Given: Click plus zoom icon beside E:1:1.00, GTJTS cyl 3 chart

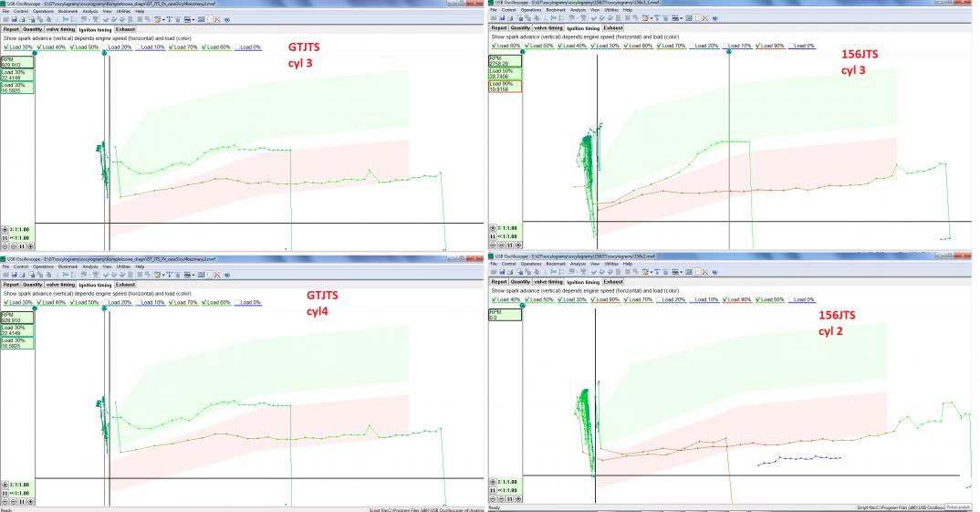Looking at the screenshot, I should (5, 229).
